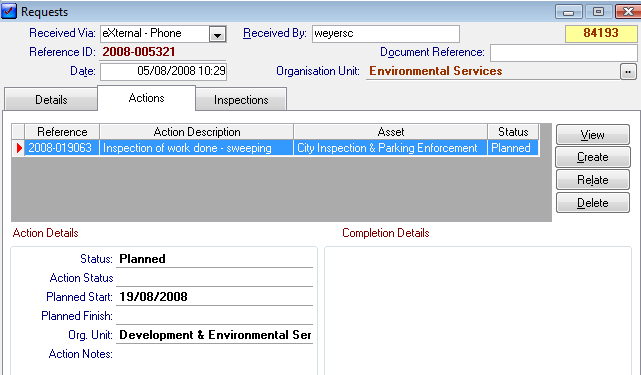The height and width of the screenshot is (375, 641).
Task: Click the Date field showing 05/08/2008 10:29
Action: [163, 71]
